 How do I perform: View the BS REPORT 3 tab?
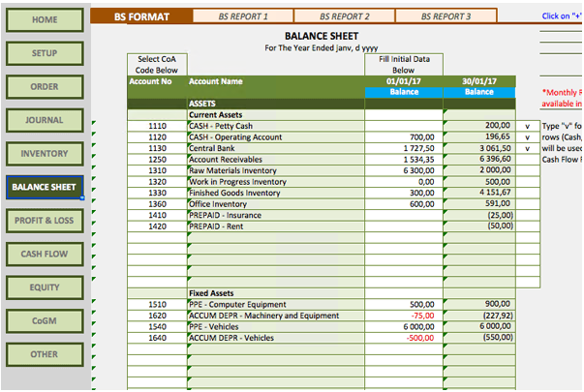point(446,16)
